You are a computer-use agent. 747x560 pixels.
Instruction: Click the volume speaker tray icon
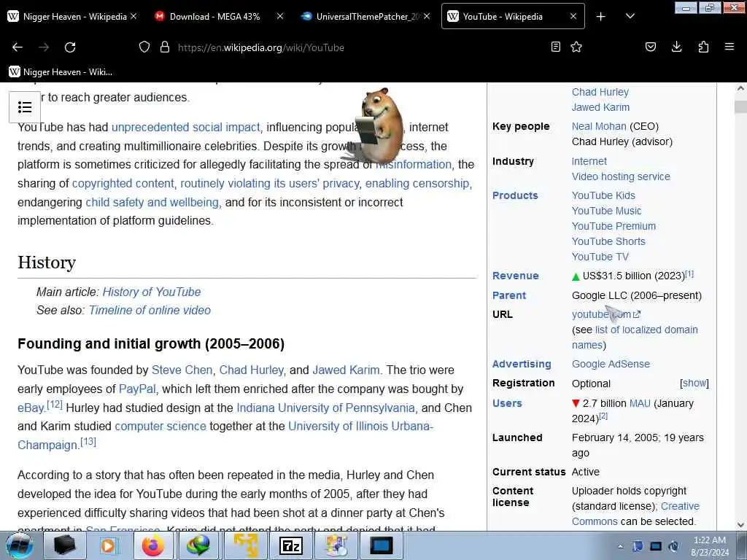(673, 546)
